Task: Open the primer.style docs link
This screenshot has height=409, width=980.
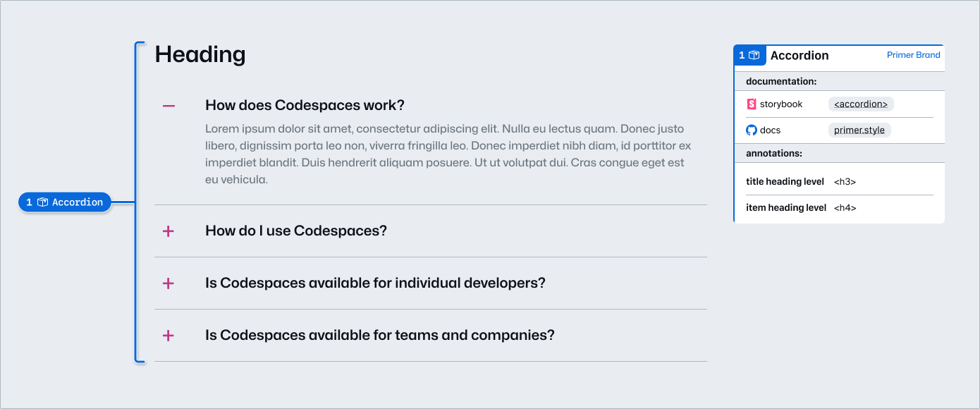Action: (859, 130)
